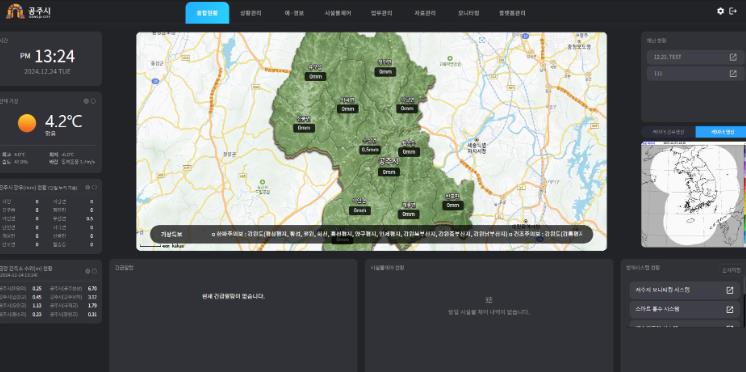
Task: Select the highlighted blue radar image tab
Action: pos(721,132)
